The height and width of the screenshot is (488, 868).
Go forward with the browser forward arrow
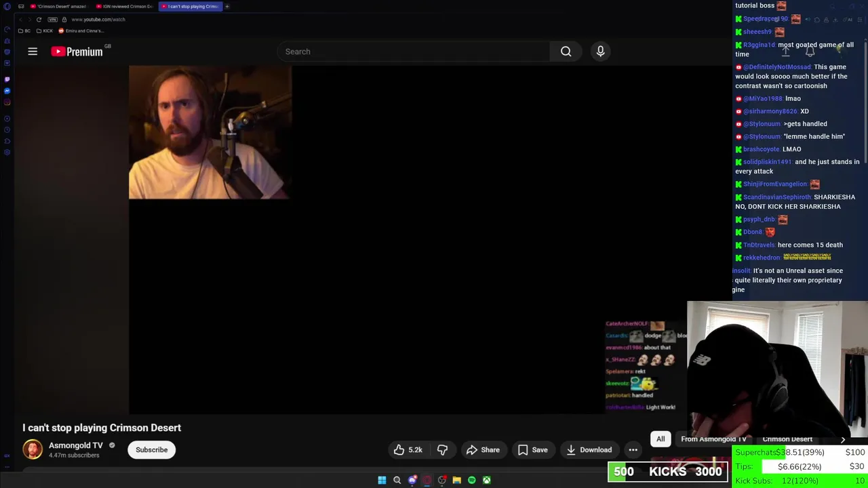pyautogui.click(x=28, y=20)
